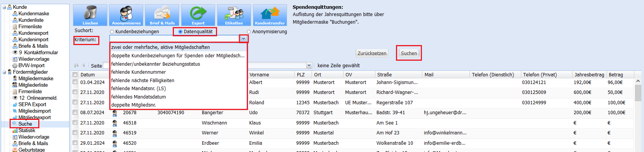The image size is (644, 152).
Task: Tick the checkbox for row dated 03.04.2024
Action: pyautogui.click(x=75, y=82)
